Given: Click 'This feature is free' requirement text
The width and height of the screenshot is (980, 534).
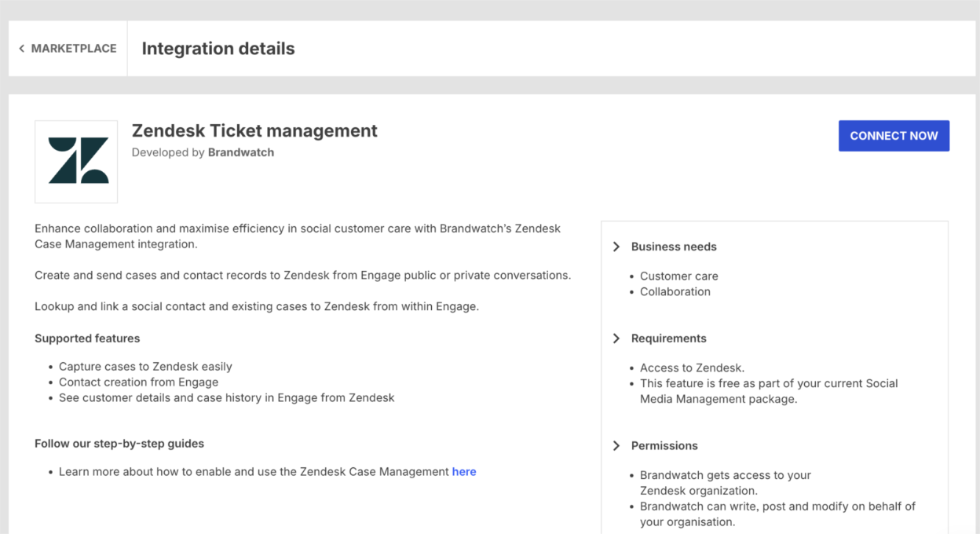Looking at the screenshot, I should pos(769,391).
